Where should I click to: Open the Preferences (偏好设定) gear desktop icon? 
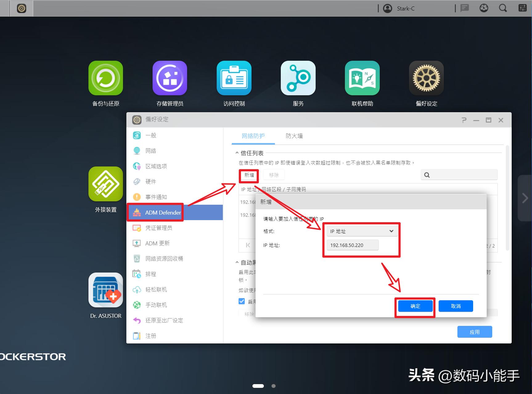tap(426, 78)
